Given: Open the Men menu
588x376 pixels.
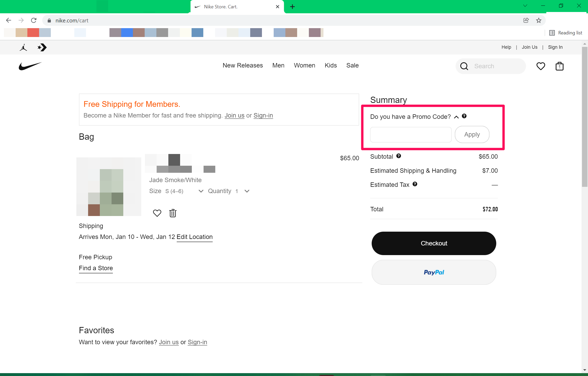Looking at the screenshot, I should (x=278, y=65).
